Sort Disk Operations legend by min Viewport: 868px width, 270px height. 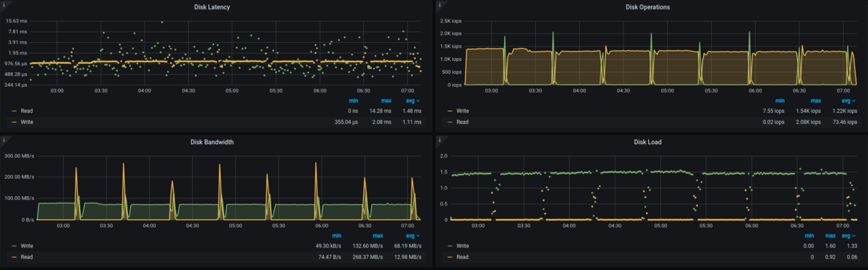(x=780, y=101)
